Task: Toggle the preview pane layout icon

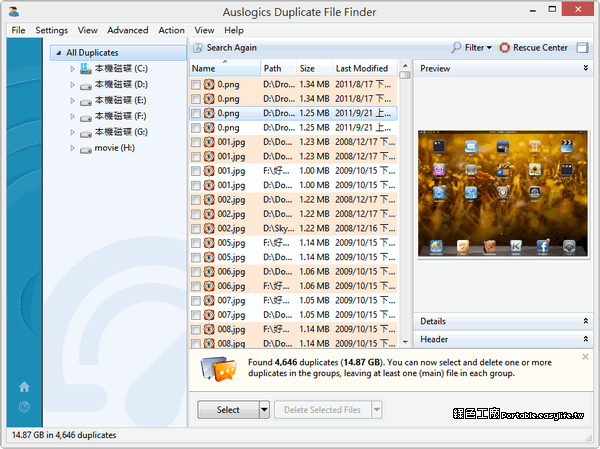Action: [x=582, y=48]
